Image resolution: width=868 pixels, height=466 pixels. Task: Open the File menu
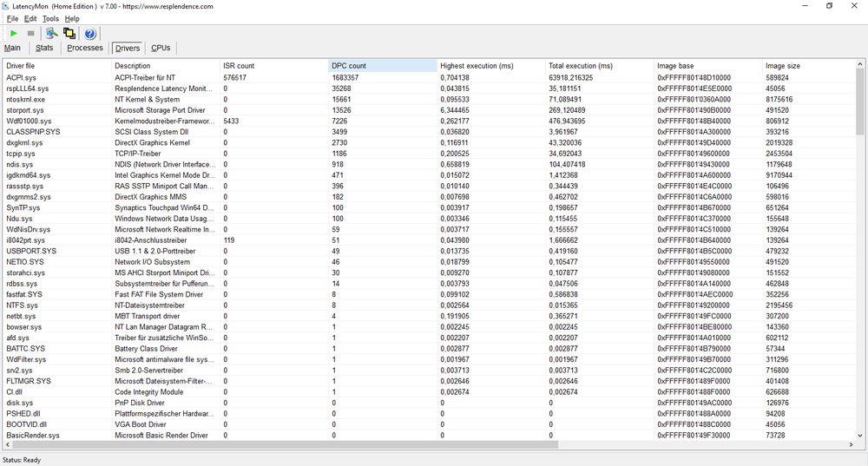tap(12, 18)
